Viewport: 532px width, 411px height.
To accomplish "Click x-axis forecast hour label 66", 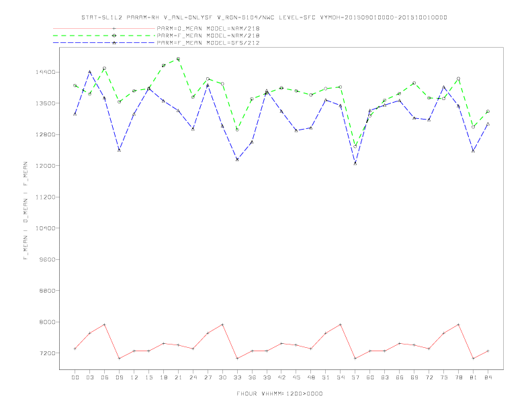I will click(x=400, y=377).
